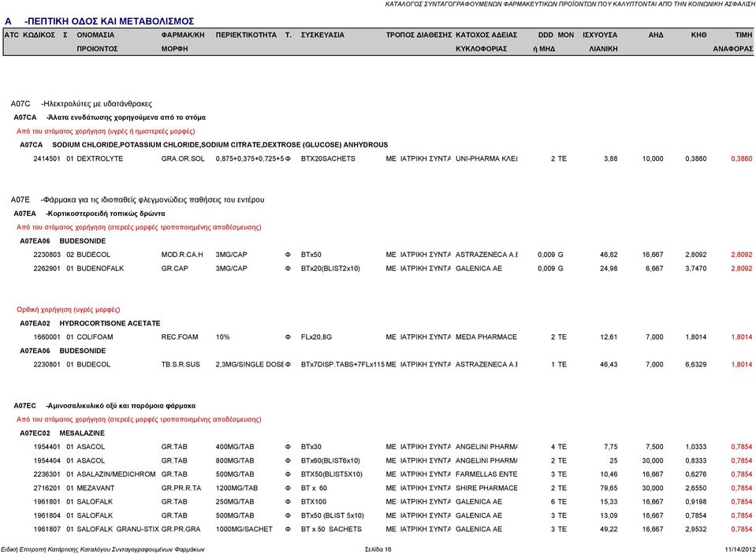The height and width of the screenshot is (554, 756).
Task: Click packaging BTX20SACHETS
Action: (328, 158)
